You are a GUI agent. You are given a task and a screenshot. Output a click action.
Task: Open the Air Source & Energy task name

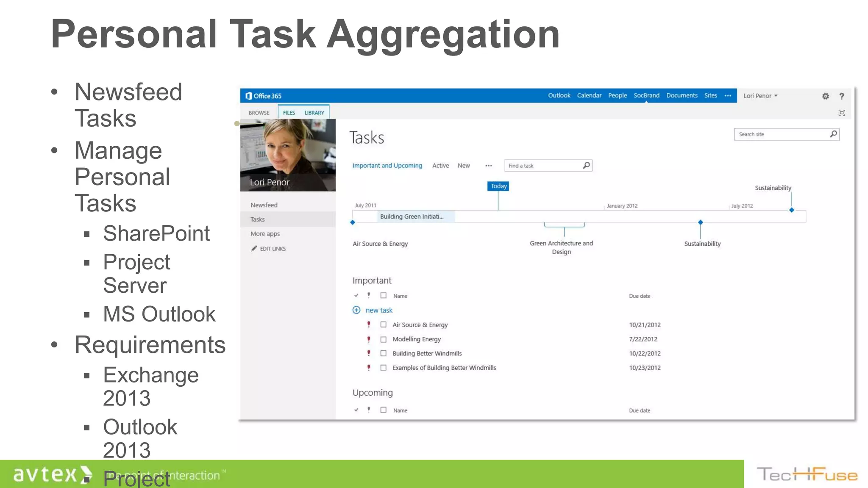coord(420,325)
